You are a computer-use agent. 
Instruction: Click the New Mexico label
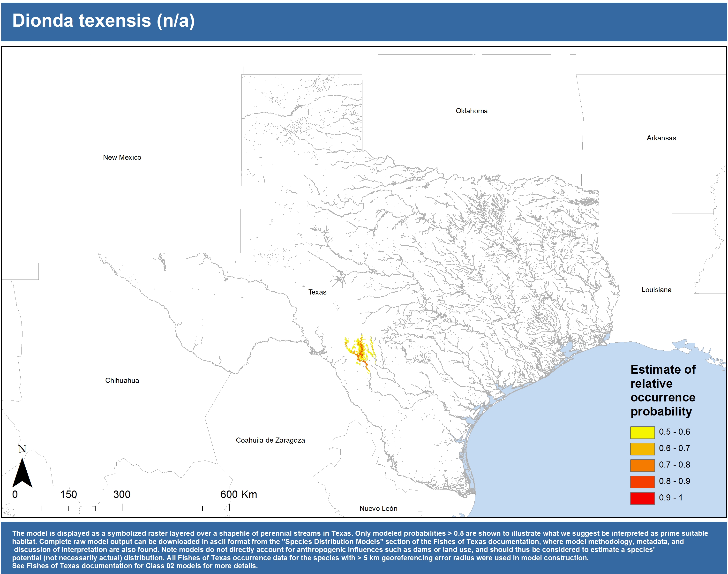pos(122,157)
